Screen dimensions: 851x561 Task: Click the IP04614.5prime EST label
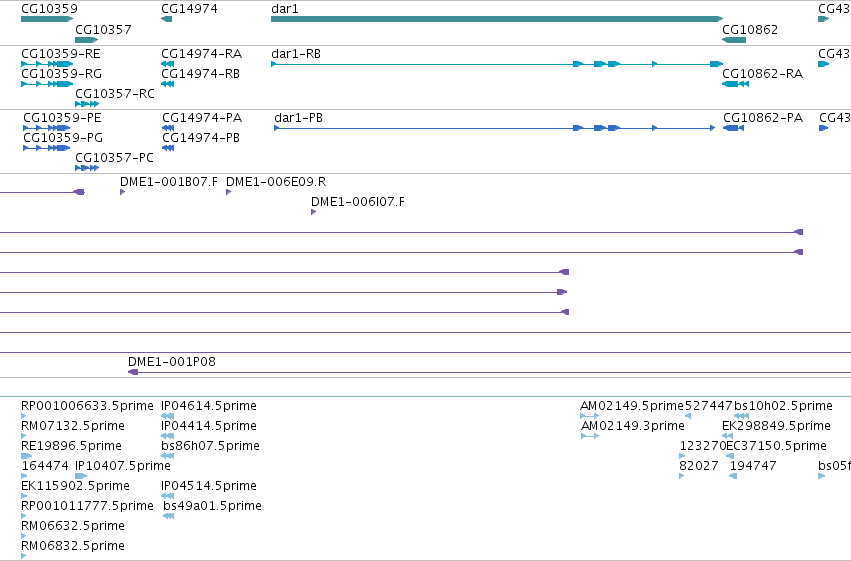(209, 406)
